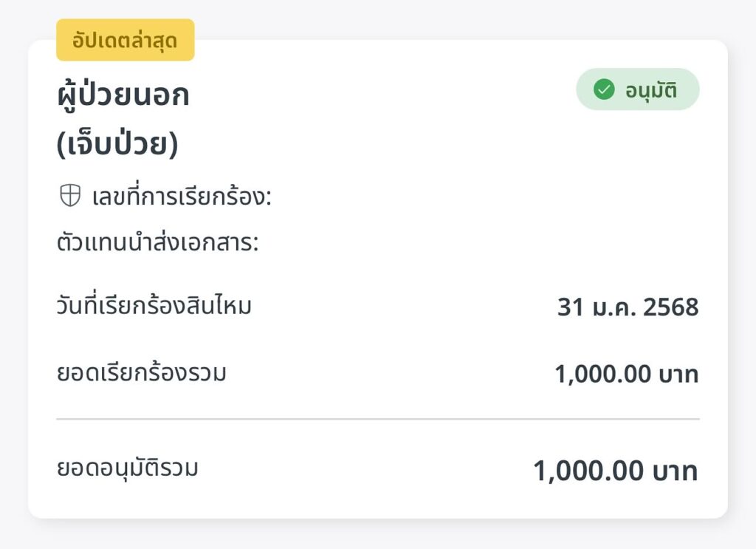Click the (เจ็บป่วย) subtitle text
Image resolution: width=756 pixels, height=549 pixels.
coord(117,144)
